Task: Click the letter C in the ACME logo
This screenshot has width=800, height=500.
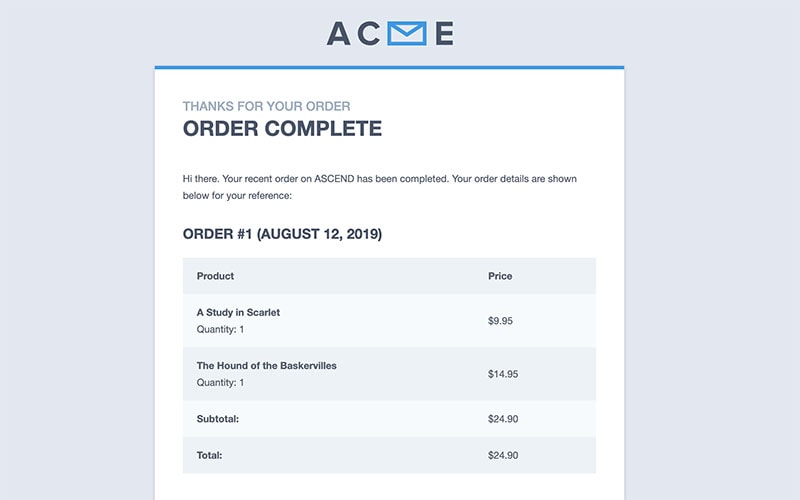Action: pos(368,33)
